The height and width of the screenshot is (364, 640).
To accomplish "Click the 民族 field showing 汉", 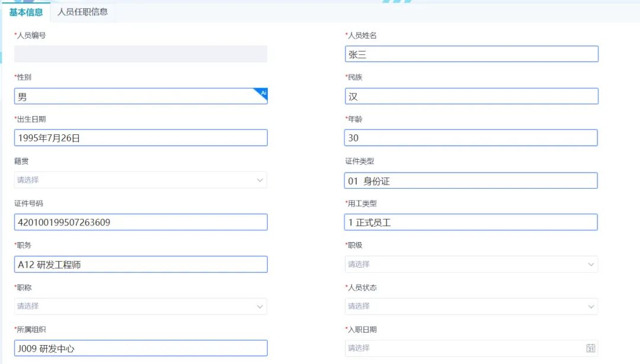I will pyautogui.click(x=472, y=96).
